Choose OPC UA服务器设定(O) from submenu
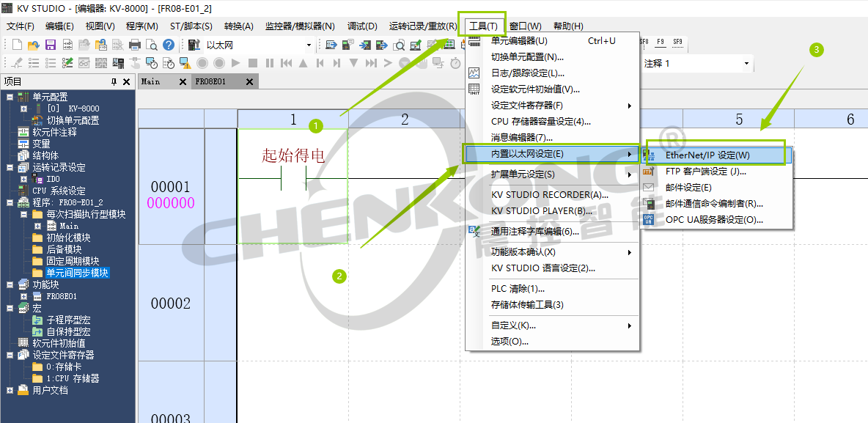 click(x=713, y=219)
